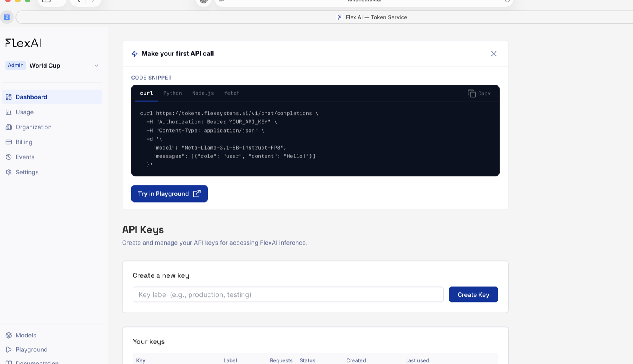Click the Your keys heading
The image size is (633, 364).
pyautogui.click(x=149, y=341)
